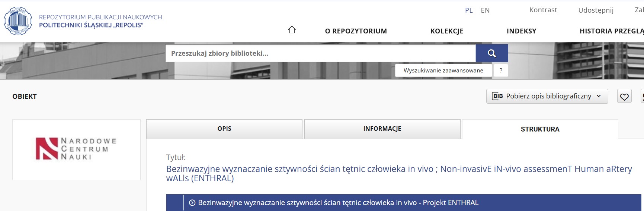Click the home icon in navigation bar
Screen dimensions: 644x211
point(292,30)
